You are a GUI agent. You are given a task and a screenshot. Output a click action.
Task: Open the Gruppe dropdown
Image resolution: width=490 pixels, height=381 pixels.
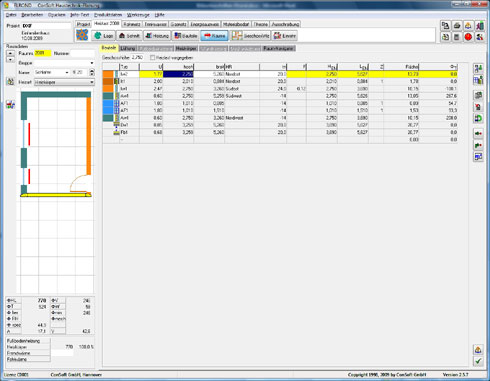[x=92, y=63]
